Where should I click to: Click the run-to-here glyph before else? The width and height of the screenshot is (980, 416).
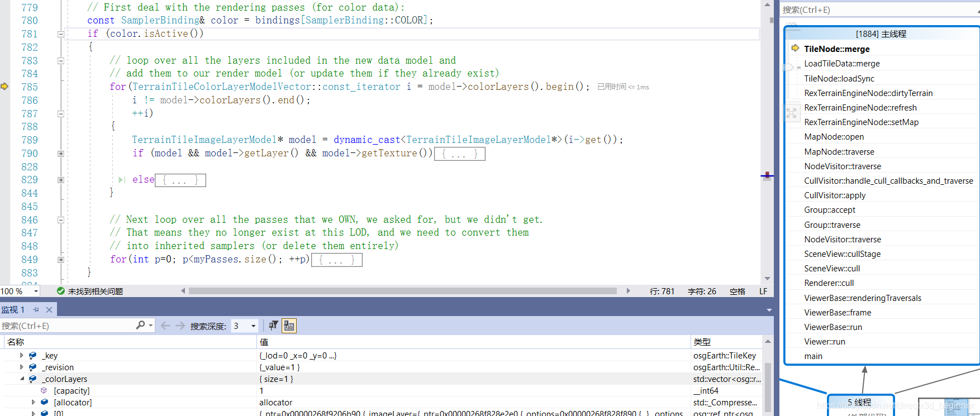point(122,180)
